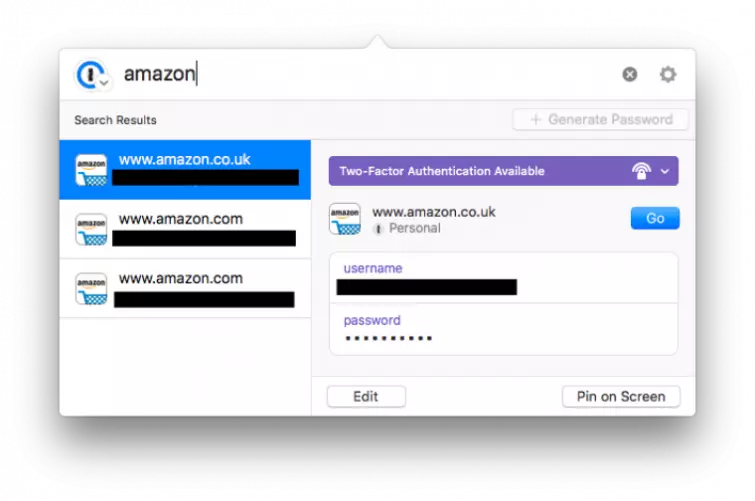Open the 1Password vault logo menu
This screenshot has height=501, width=755.
click(x=91, y=75)
